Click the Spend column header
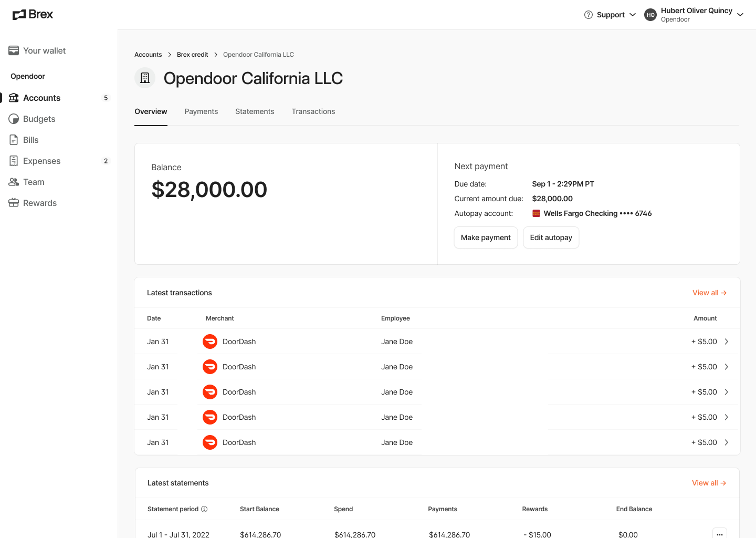Screen dimensions: 756x538 pos(343,509)
